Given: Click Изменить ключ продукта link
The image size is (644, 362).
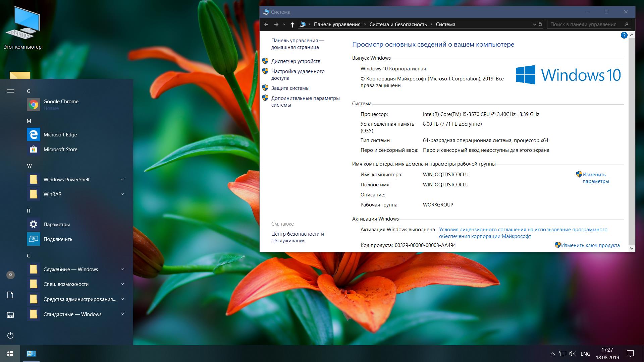Looking at the screenshot, I should (590, 245).
